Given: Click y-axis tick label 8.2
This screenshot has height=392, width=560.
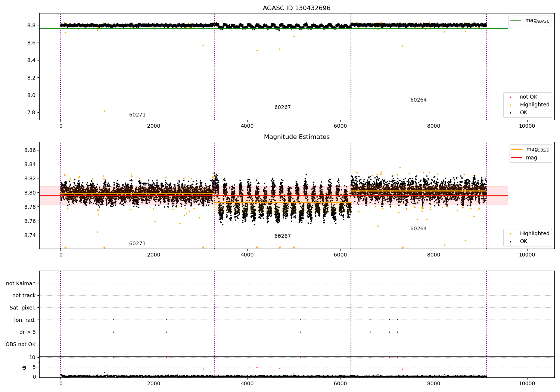Looking at the screenshot, I should point(32,78).
